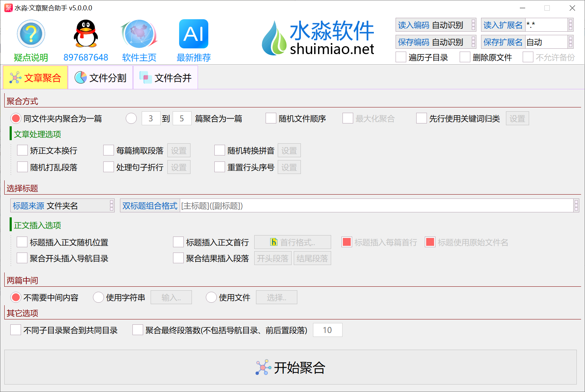Enable 矫正文本换行 checkbox

22,150
